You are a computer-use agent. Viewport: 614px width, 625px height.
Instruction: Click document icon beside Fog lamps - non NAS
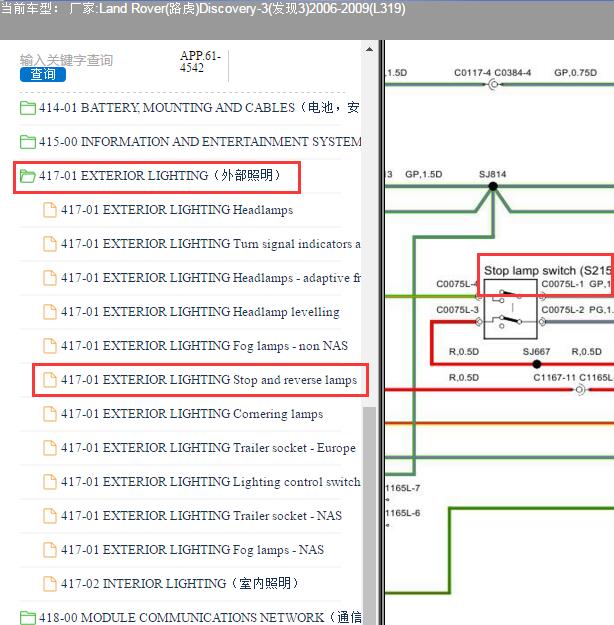click(x=49, y=346)
